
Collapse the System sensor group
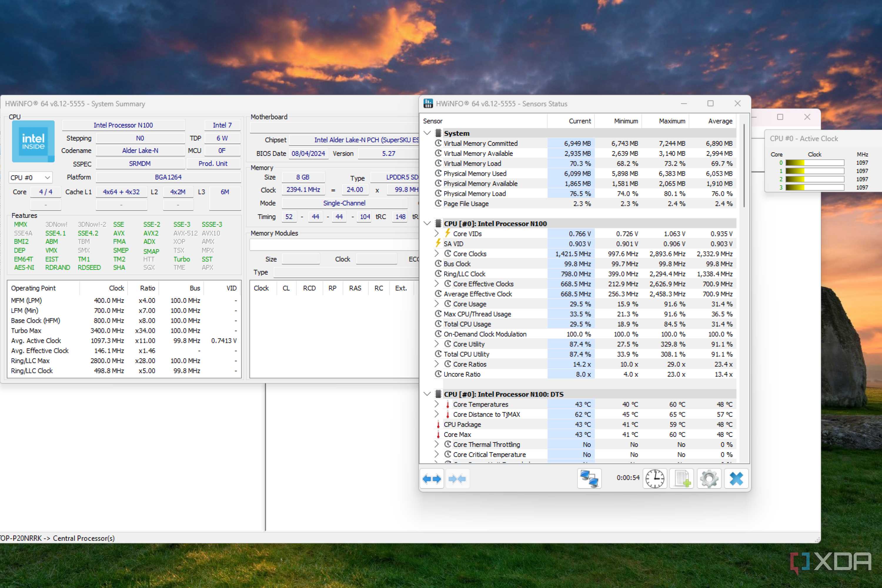[x=427, y=133]
